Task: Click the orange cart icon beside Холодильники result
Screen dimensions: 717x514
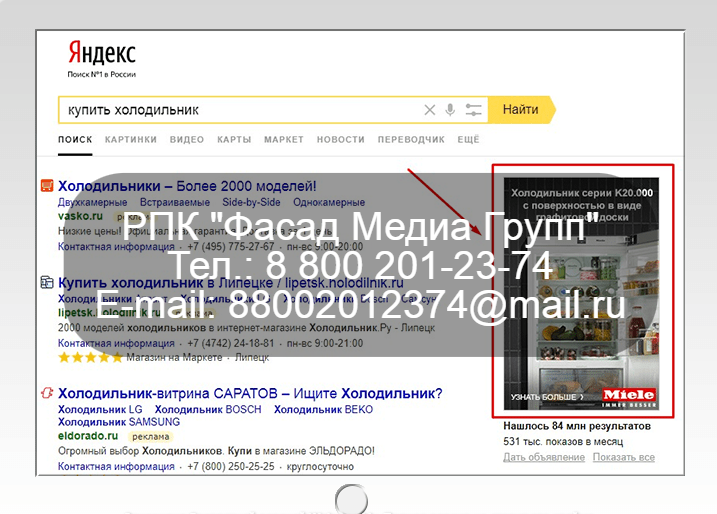Action: 46,186
